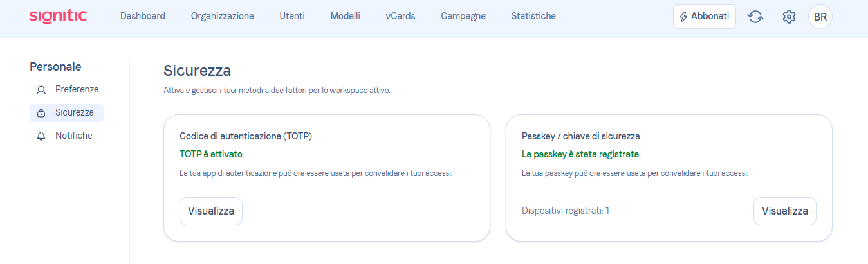
Task: Open the Modelli section
Action: [346, 16]
